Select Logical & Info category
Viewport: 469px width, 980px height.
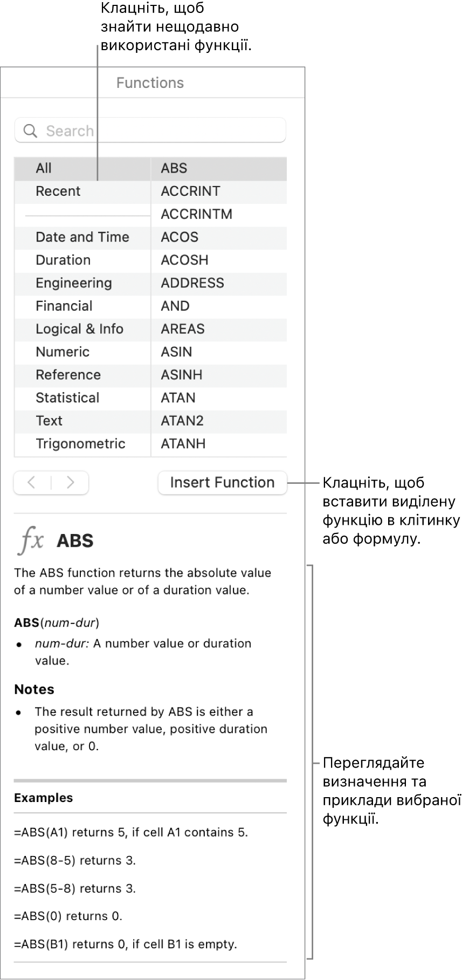coord(79,329)
